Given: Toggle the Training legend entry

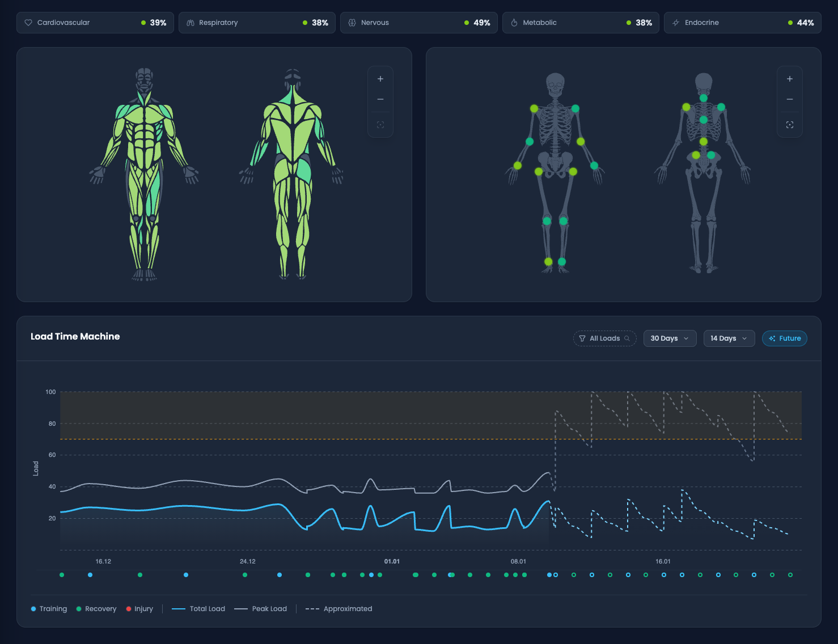Looking at the screenshot, I should pos(49,608).
